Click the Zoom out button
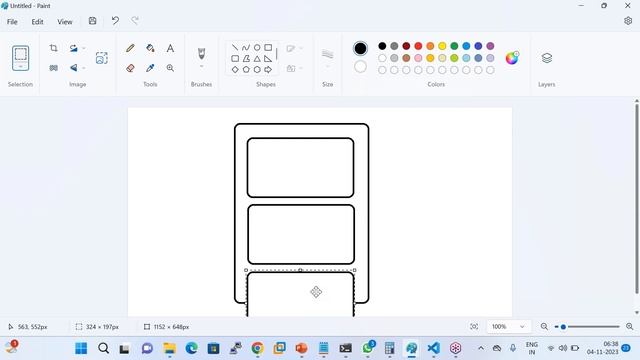The width and height of the screenshot is (640, 360). coord(544,327)
